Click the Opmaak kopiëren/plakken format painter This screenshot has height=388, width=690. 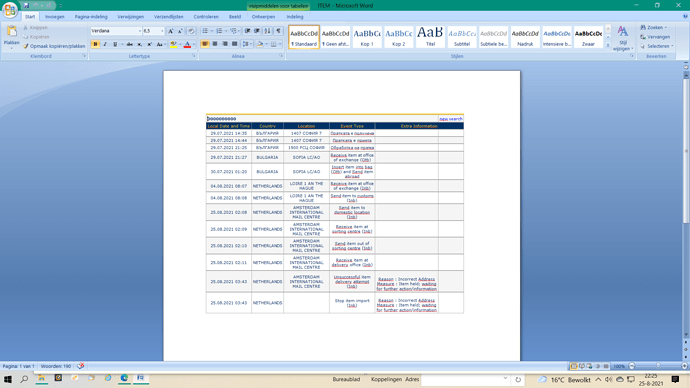click(x=54, y=46)
